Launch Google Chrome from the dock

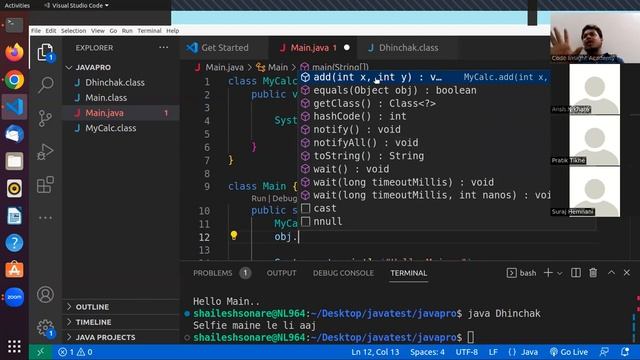14,80
